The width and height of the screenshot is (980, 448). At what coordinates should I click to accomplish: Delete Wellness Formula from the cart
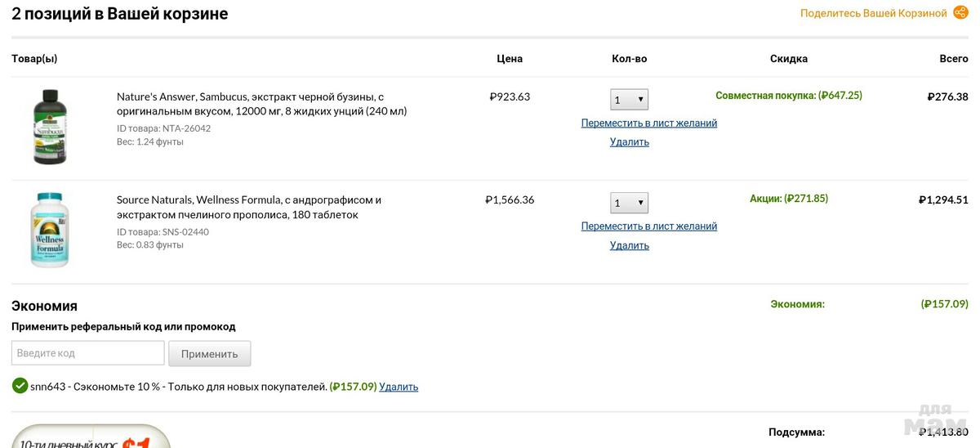[x=629, y=245]
